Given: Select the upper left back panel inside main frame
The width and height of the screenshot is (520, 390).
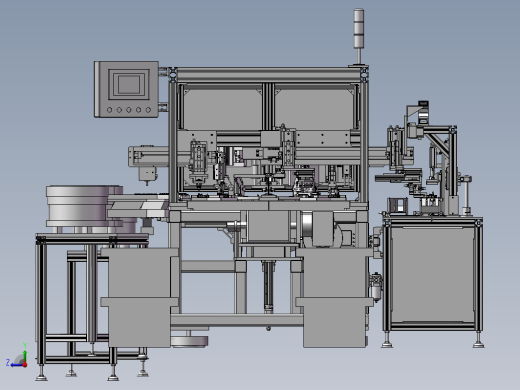Looking at the screenshot, I should [x=223, y=108].
